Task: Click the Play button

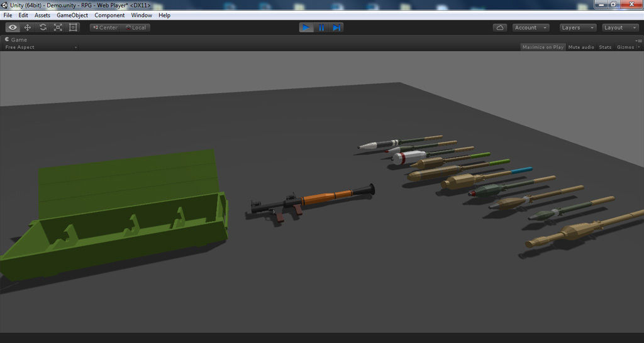Action: (306, 28)
